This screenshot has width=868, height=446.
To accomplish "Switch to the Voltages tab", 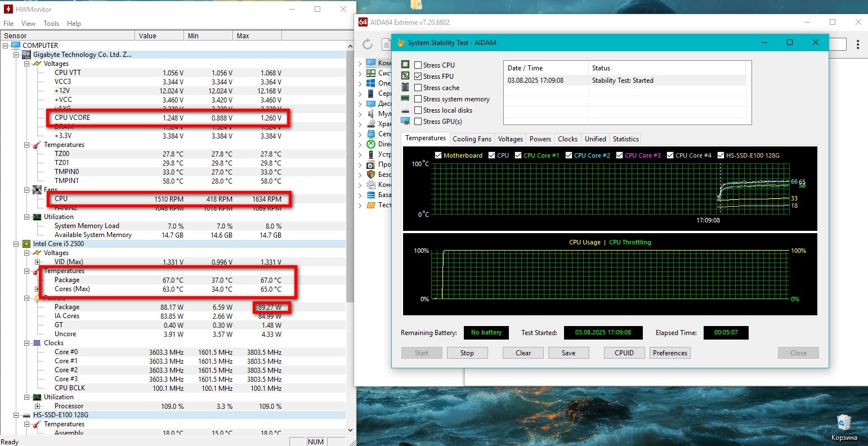I will tap(511, 139).
